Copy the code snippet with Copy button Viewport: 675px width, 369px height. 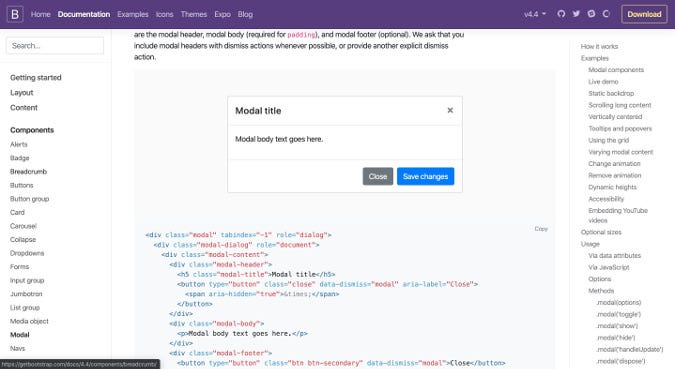[x=541, y=229]
